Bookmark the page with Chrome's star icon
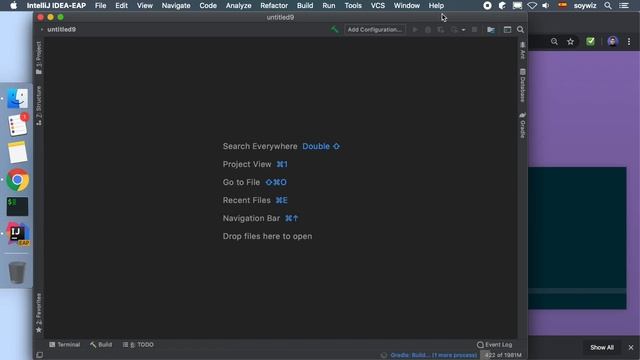Screen dimensions: 640x360 tap(571, 42)
